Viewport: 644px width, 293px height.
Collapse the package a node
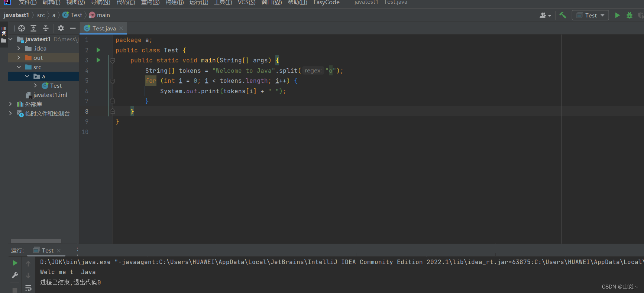[x=27, y=76]
